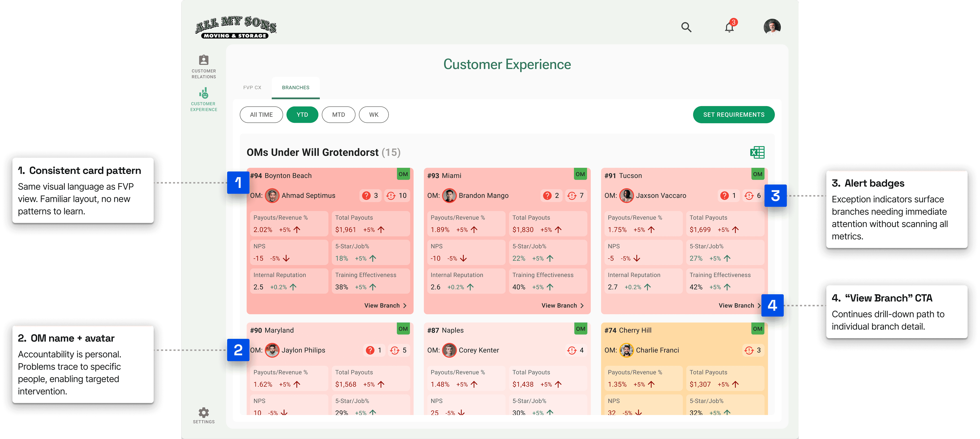Click the SET REQUIREMENTS button

pos(733,115)
